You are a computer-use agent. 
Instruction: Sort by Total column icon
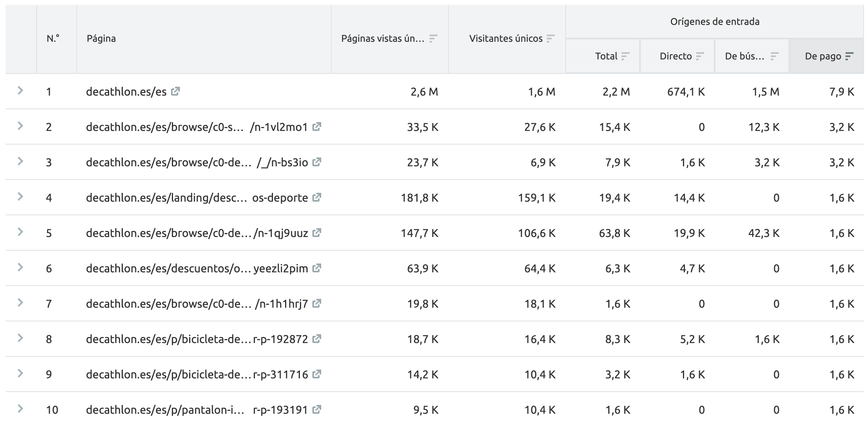[x=625, y=56]
